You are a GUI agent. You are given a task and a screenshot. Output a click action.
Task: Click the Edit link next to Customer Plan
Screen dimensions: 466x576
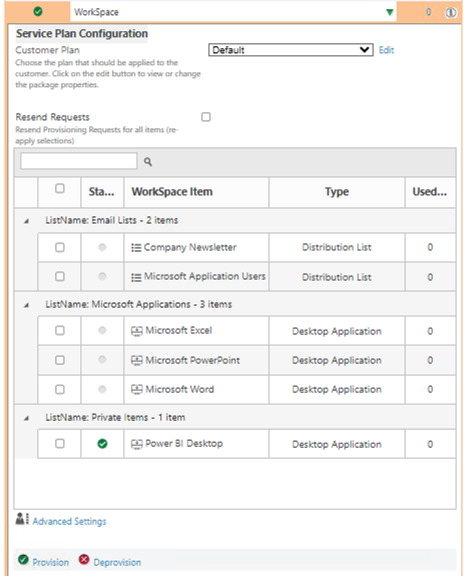tap(386, 50)
